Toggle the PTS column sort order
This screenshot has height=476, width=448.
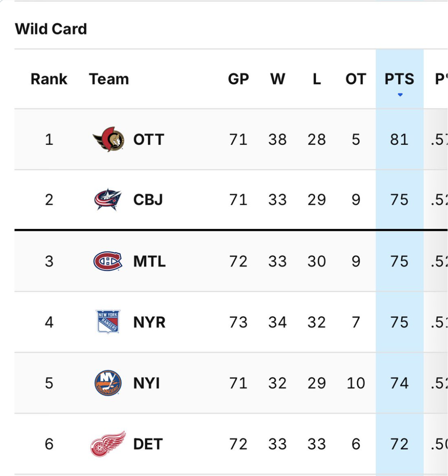(x=399, y=79)
